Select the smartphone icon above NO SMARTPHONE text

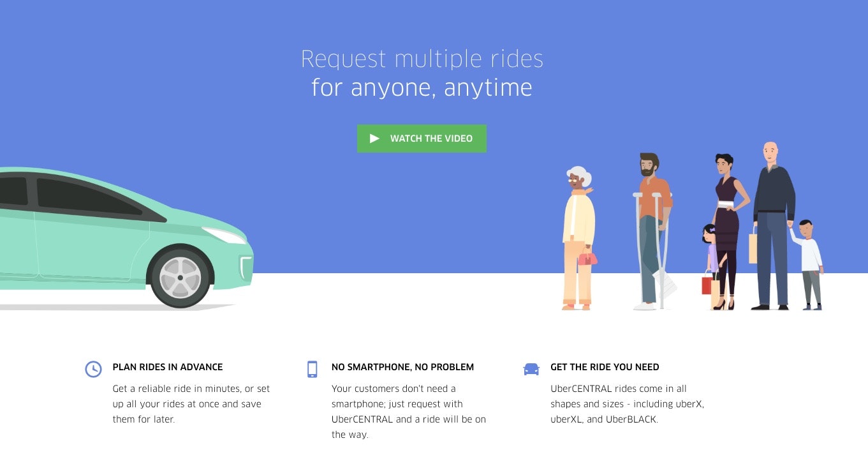coord(313,368)
